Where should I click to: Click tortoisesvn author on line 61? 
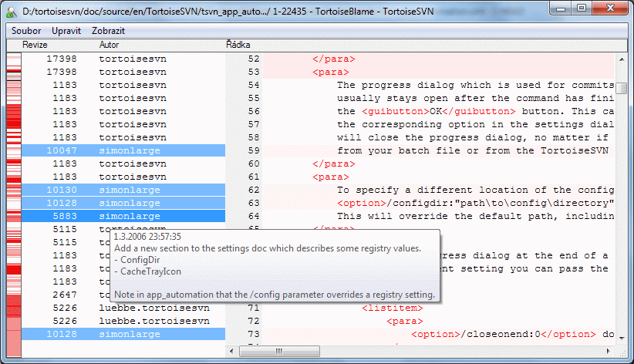pyautogui.click(x=133, y=177)
